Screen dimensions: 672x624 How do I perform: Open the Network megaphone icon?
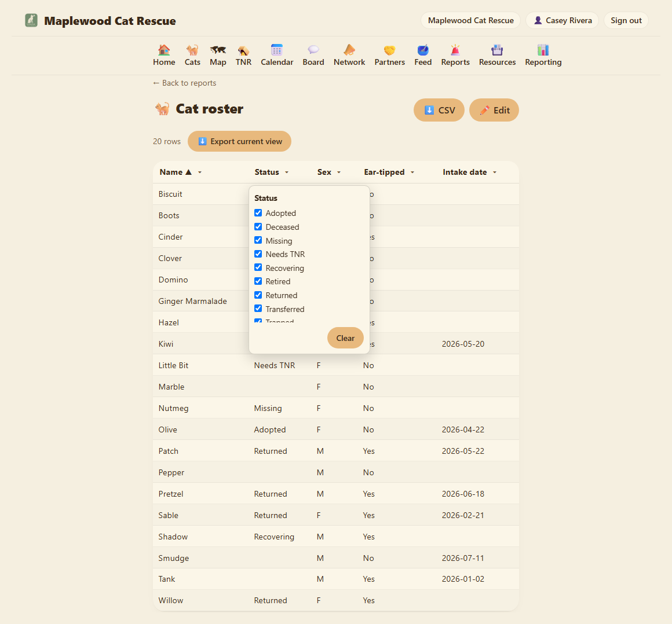pyautogui.click(x=349, y=50)
